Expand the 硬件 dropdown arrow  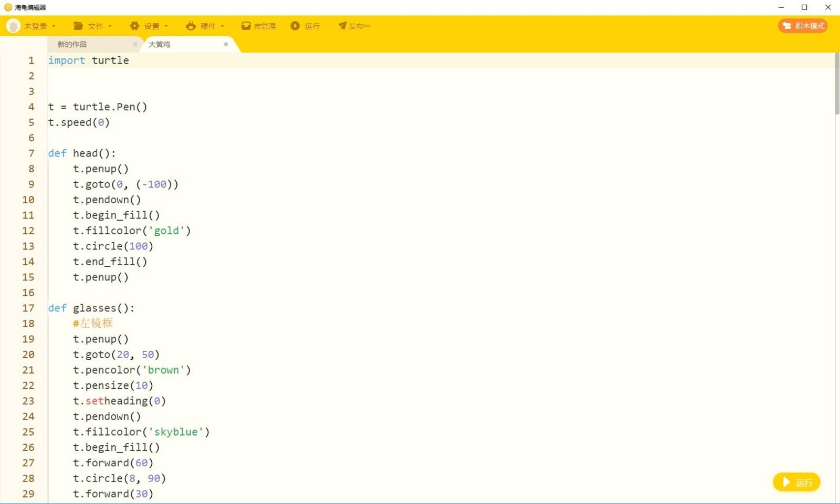coord(222,26)
